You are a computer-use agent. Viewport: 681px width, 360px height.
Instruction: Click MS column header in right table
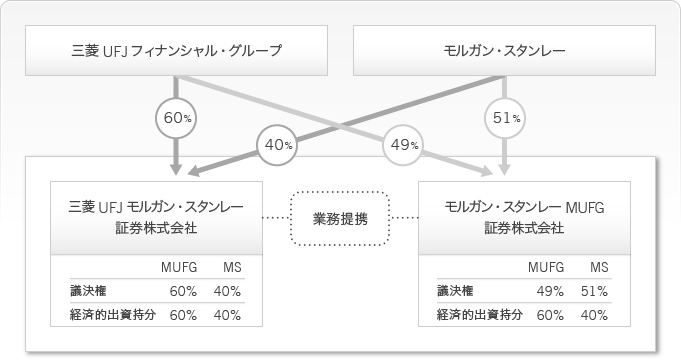[x=599, y=267]
